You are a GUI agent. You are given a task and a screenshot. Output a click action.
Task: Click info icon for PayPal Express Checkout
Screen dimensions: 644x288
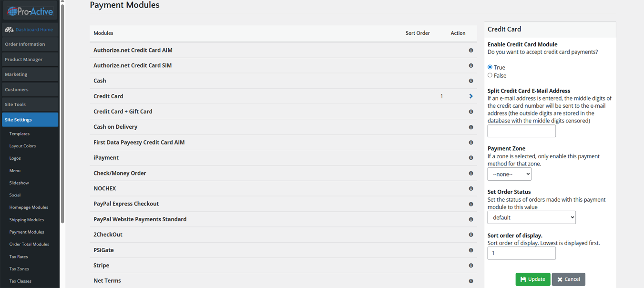click(471, 204)
